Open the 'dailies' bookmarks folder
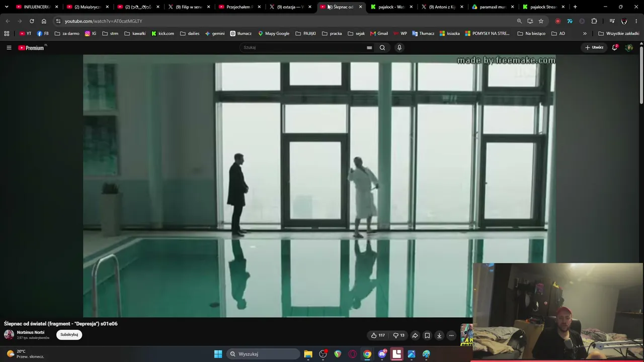Image resolution: width=644 pixels, height=362 pixels. coord(190,34)
